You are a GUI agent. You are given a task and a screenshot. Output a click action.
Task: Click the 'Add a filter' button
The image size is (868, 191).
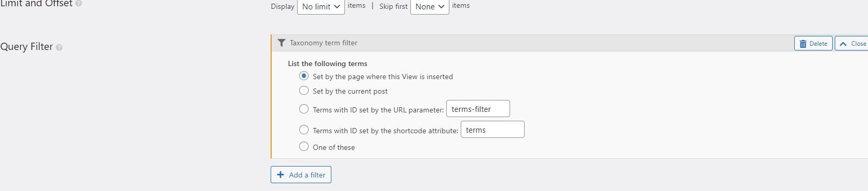[301, 175]
